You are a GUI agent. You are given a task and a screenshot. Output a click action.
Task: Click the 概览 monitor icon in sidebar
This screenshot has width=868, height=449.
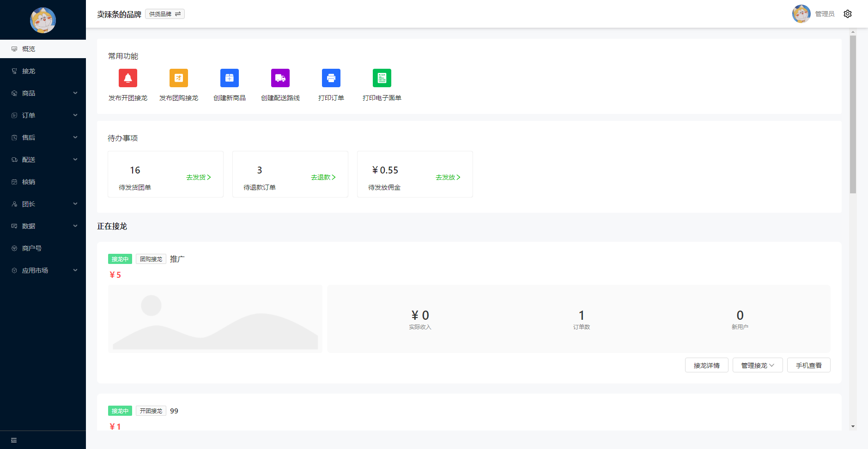coord(14,49)
